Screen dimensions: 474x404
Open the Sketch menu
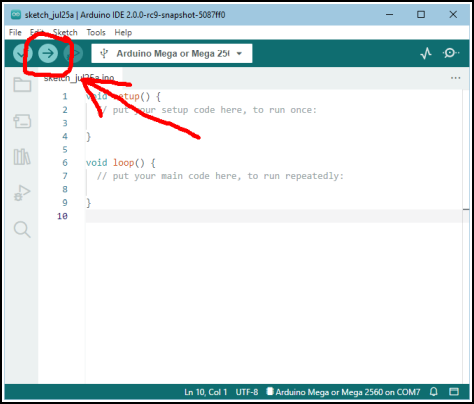coord(65,33)
